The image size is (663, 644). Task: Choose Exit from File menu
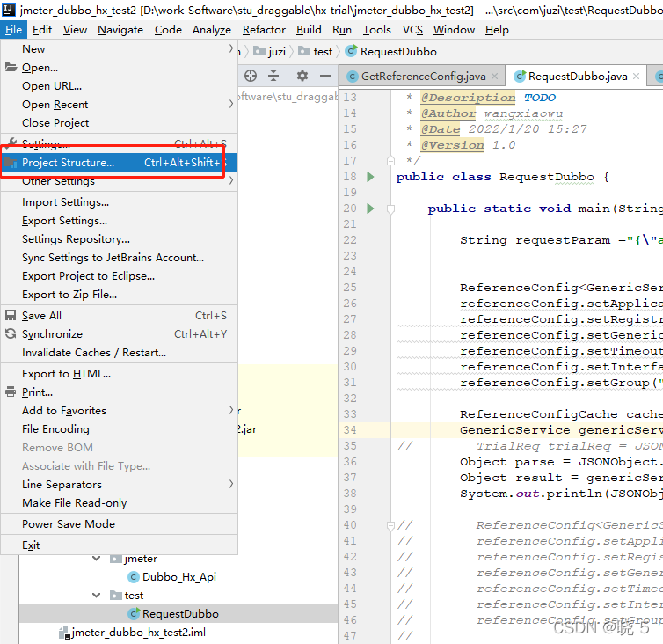[120, 545]
